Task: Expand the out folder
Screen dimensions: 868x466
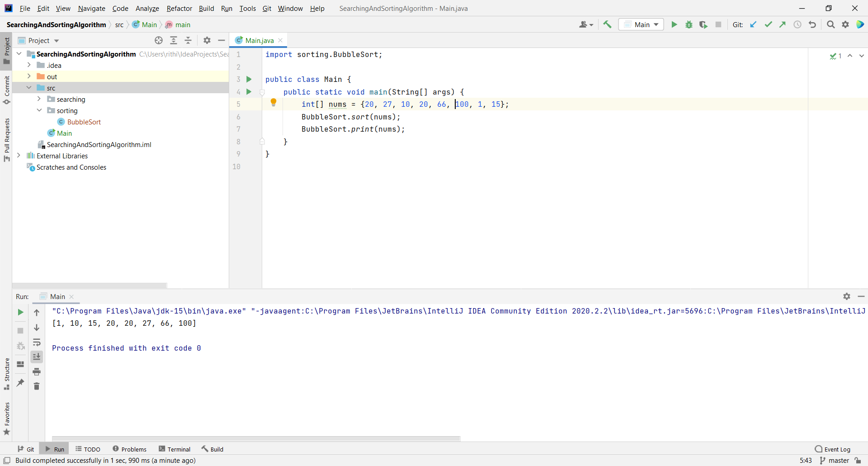Action: click(x=29, y=76)
